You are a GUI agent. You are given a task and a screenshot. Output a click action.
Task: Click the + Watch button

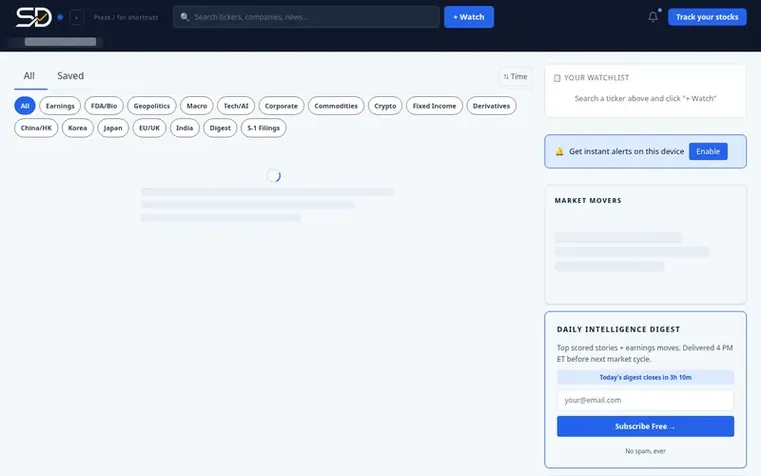click(x=469, y=17)
